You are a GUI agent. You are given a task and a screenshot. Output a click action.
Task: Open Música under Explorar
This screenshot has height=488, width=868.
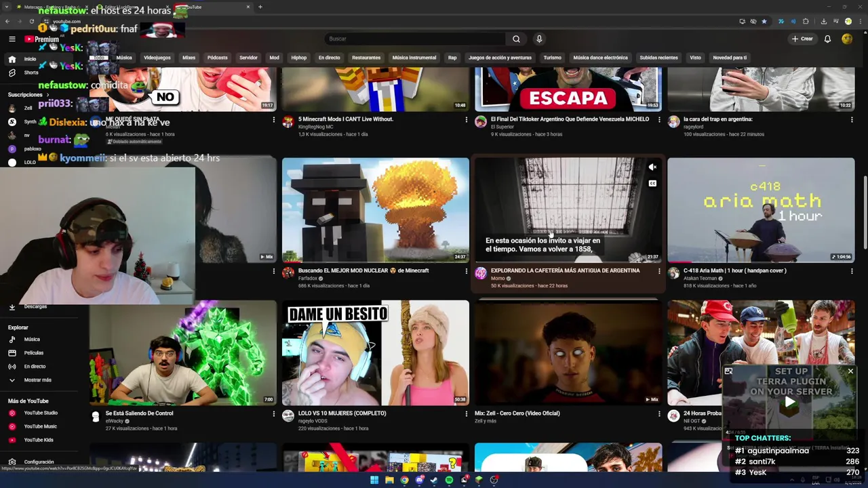click(x=32, y=340)
